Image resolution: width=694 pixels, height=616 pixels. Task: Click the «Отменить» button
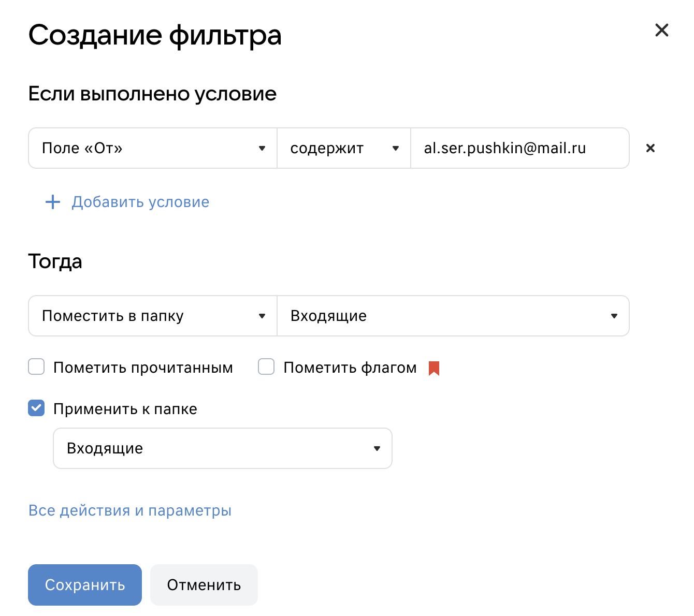(204, 585)
